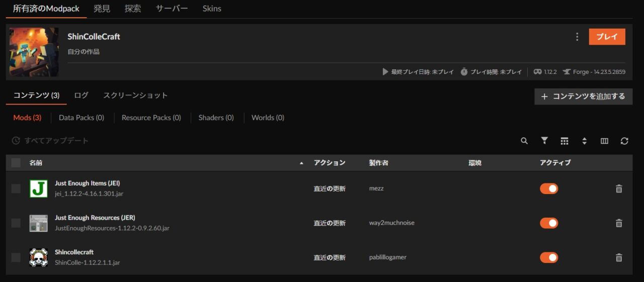The width and height of the screenshot is (644, 282).
Task: Delete Just Enough Items (JEI) mod
Action: (x=619, y=189)
